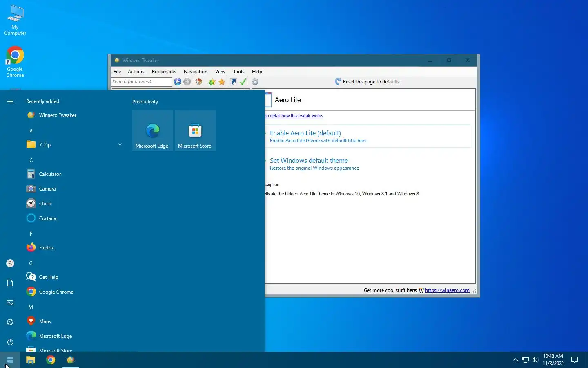
Task: Open bookmarks with the orange star icon
Action: point(222,82)
